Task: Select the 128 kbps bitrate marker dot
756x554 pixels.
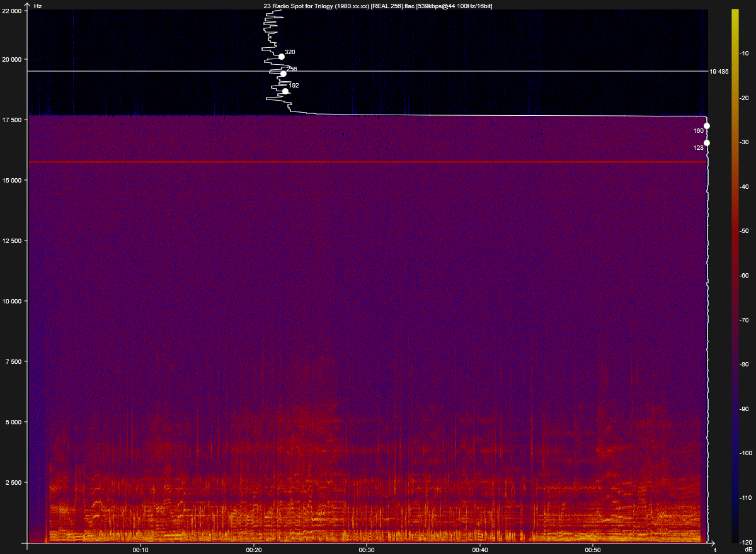Action: pos(707,143)
